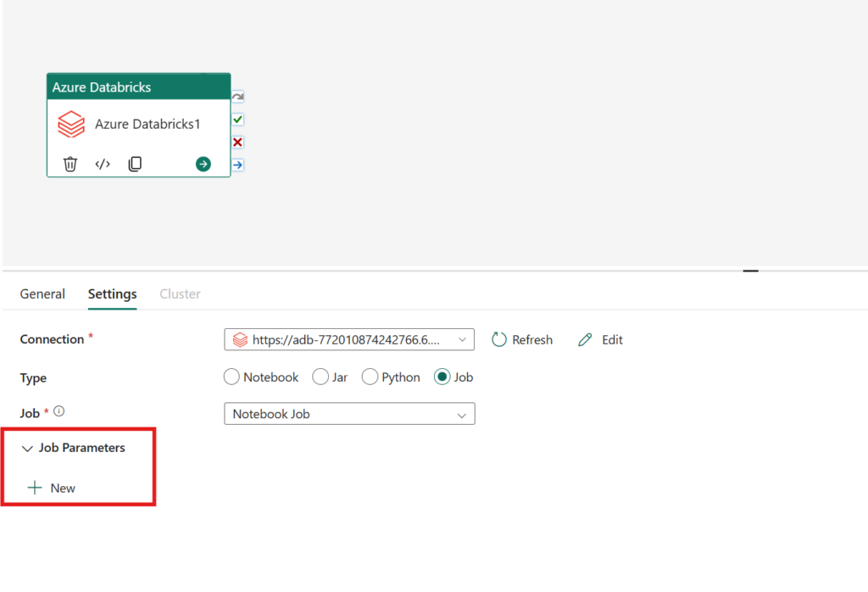Click the green arrow run icon on activity

click(203, 164)
